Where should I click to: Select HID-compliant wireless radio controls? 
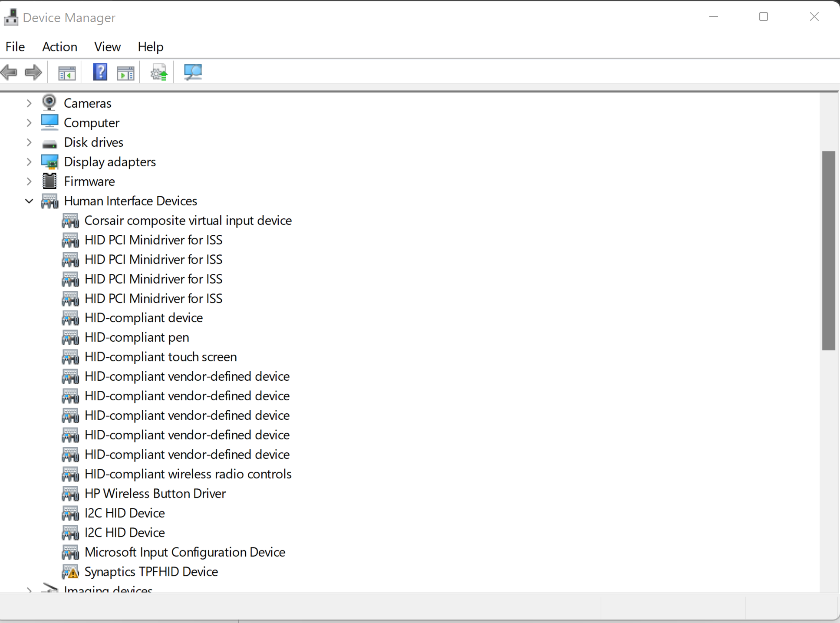188,474
